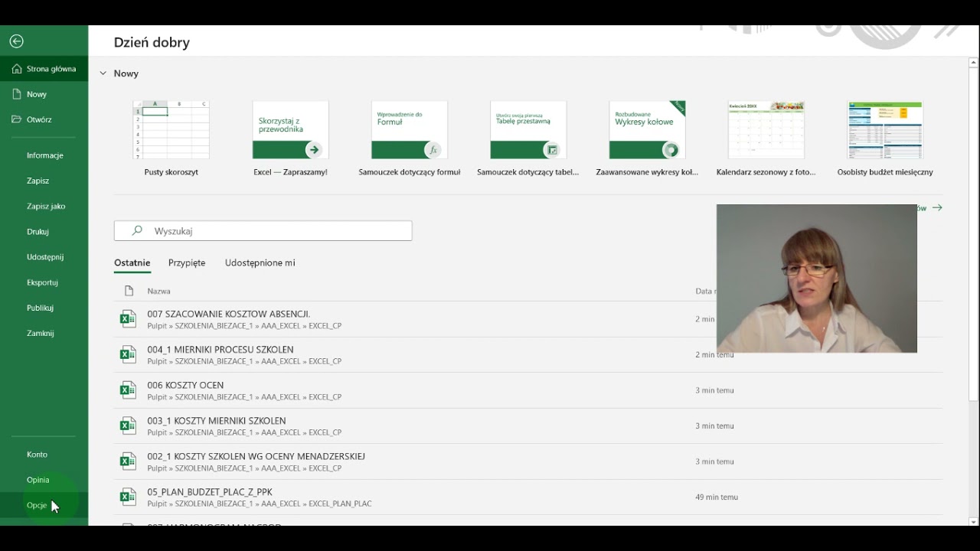Open Samouczek dotyczący tabel przestawnych template
The width and height of the screenshot is (980, 551).
(528, 139)
